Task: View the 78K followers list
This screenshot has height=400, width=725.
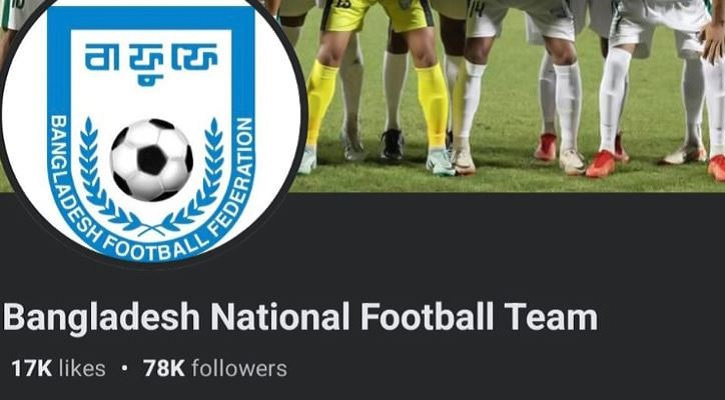Action: click(215, 369)
